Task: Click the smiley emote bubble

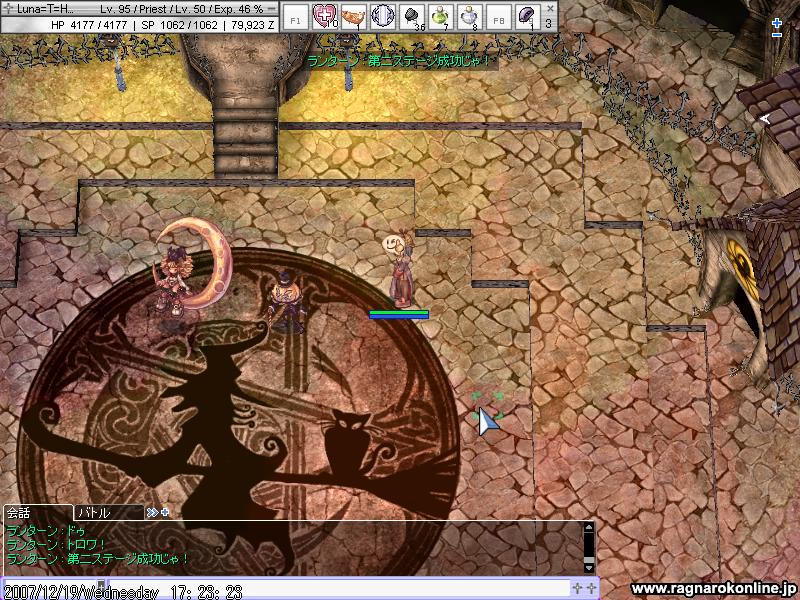Action: (392, 244)
